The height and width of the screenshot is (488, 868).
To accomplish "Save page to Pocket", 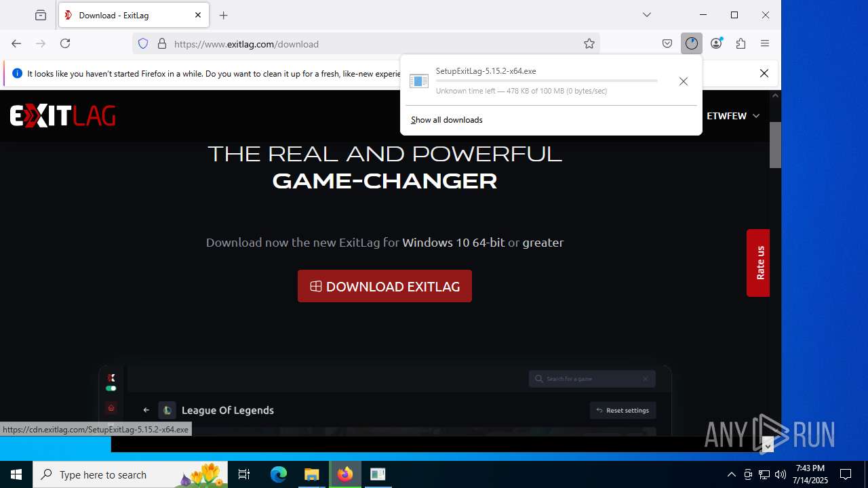I will pos(667,43).
